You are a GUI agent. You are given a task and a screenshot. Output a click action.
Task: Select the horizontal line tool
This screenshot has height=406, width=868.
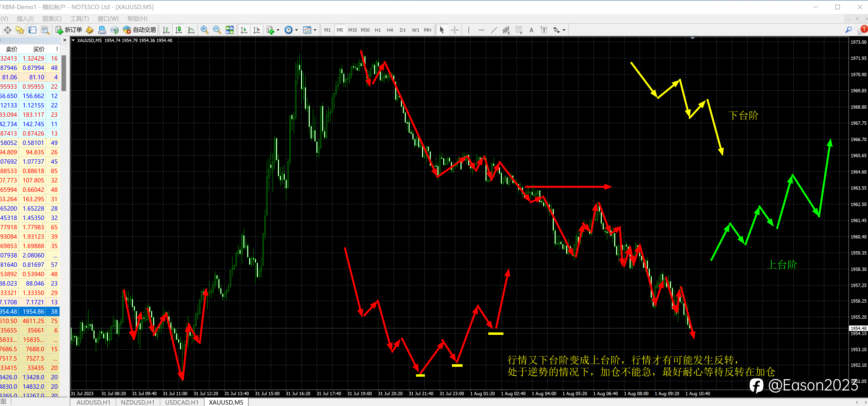pos(481,30)
